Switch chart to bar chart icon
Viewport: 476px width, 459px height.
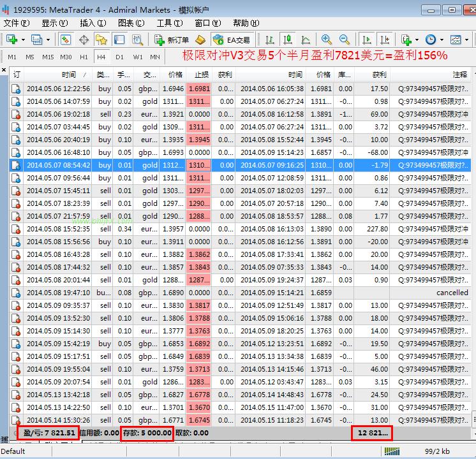(269, 40)
